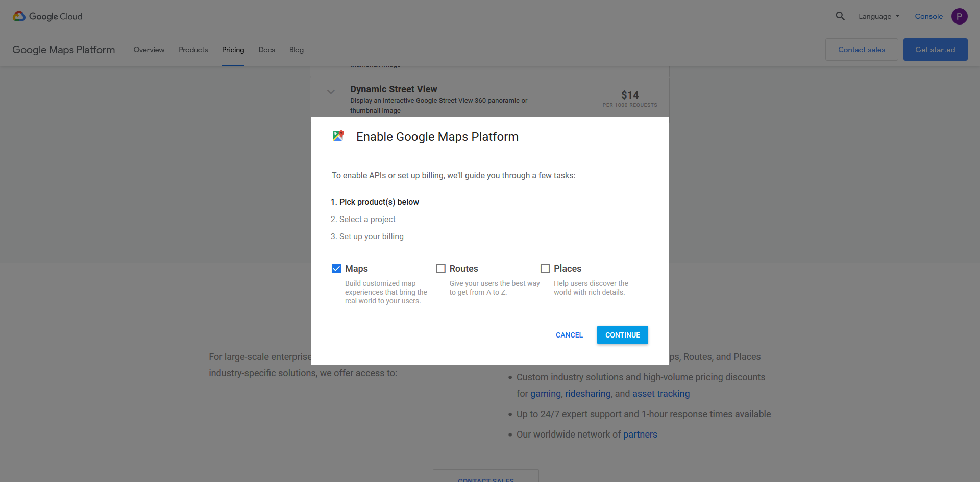This screenshot has height=482, width=980.
Task: Check the Routes checkbox
Action: point(441,269)
